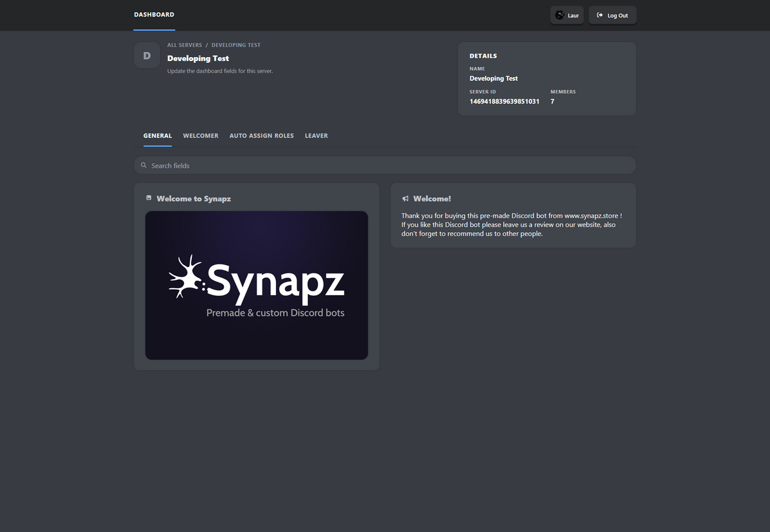
Task: Click the Laur user button
Action: tap(567, 15)
